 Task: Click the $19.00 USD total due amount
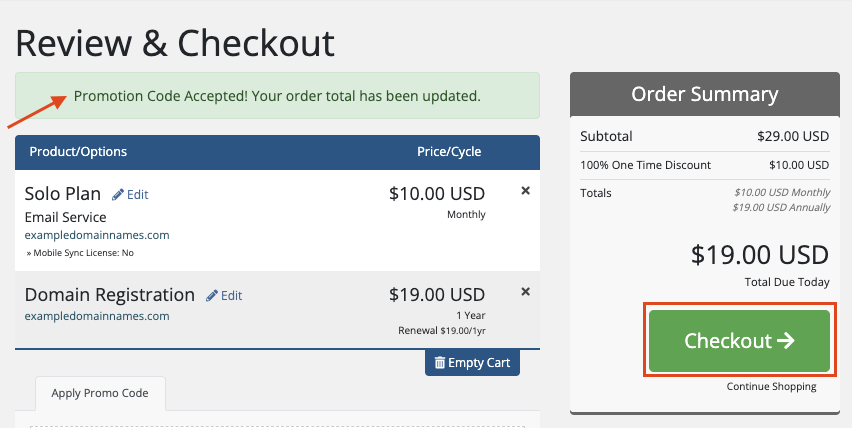[760, 255]
